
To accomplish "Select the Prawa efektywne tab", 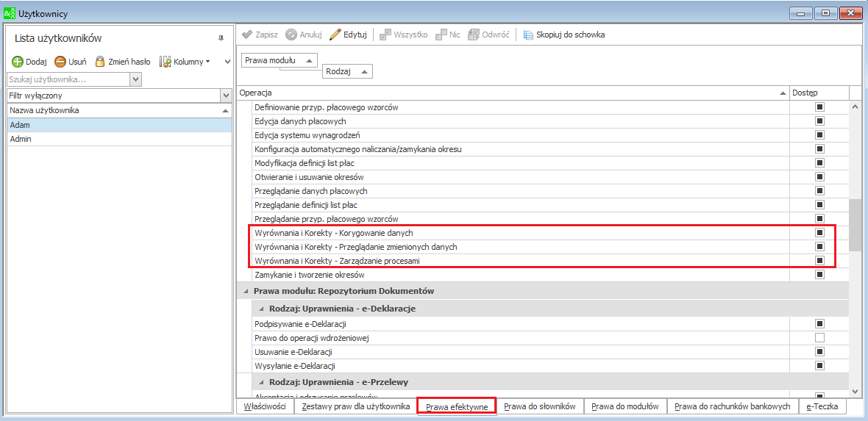I will (x=457, y=406).
